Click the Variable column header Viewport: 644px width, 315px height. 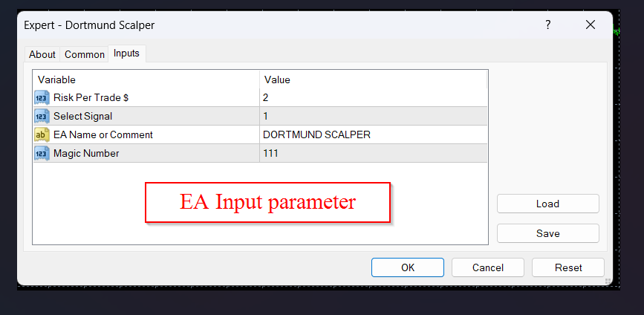coord(146,79)
